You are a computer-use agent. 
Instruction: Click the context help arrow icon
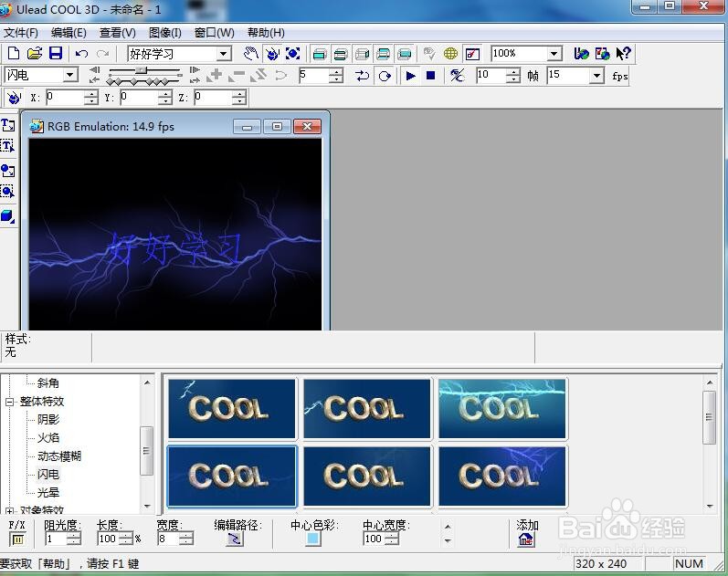(x=623, y=53)
